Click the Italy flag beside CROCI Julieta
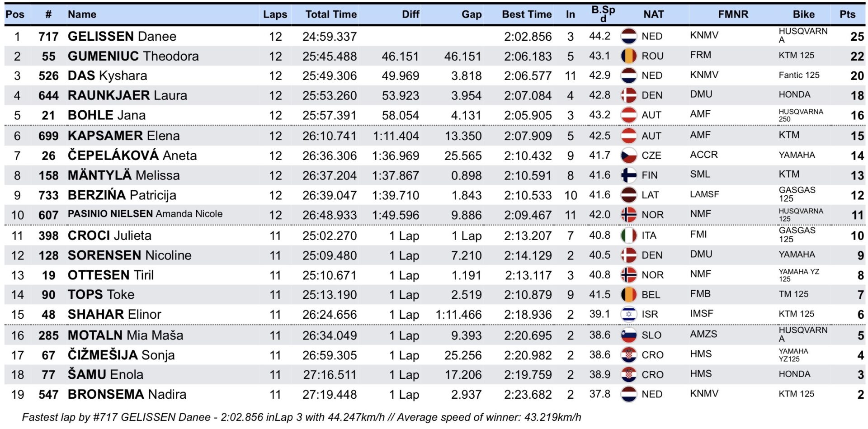 click(628, 236)
